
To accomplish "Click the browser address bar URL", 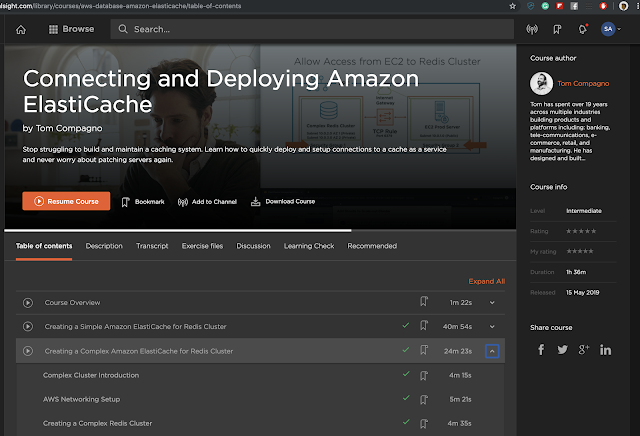I will click(122, 6).
